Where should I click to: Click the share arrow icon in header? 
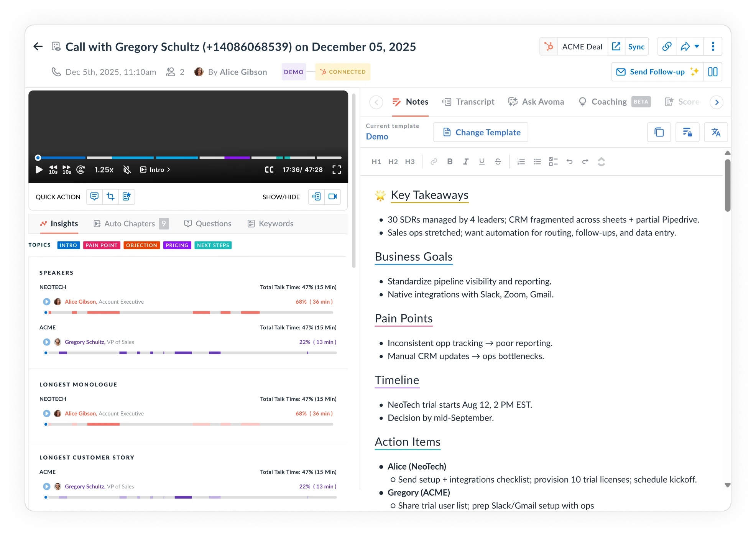(x=685, y=46)
